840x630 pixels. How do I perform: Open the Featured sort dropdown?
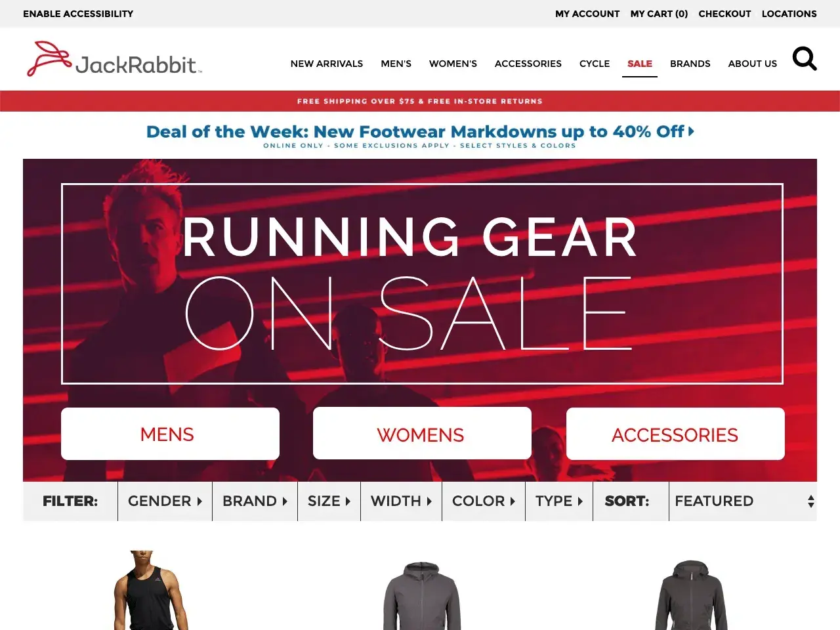tap(743, 501)
